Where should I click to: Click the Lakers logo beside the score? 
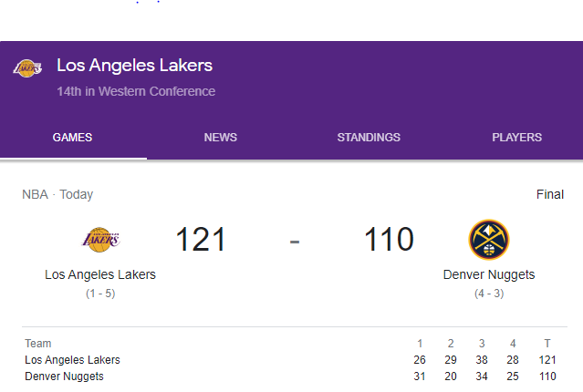click(100, 240)
